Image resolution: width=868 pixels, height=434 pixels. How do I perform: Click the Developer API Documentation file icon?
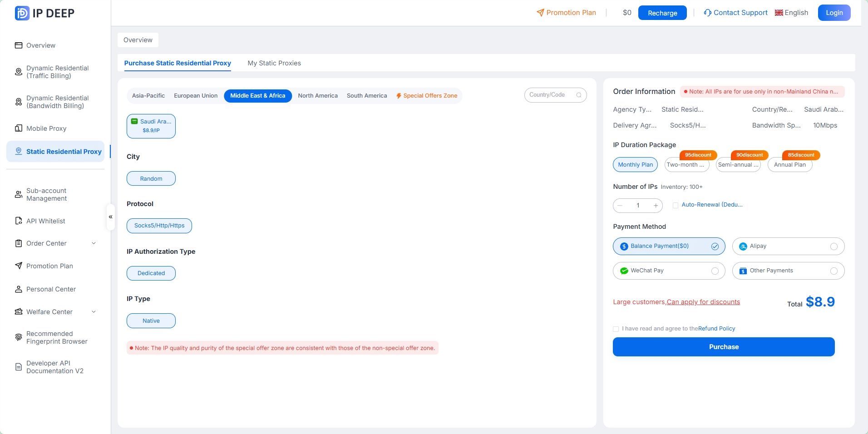19,367
